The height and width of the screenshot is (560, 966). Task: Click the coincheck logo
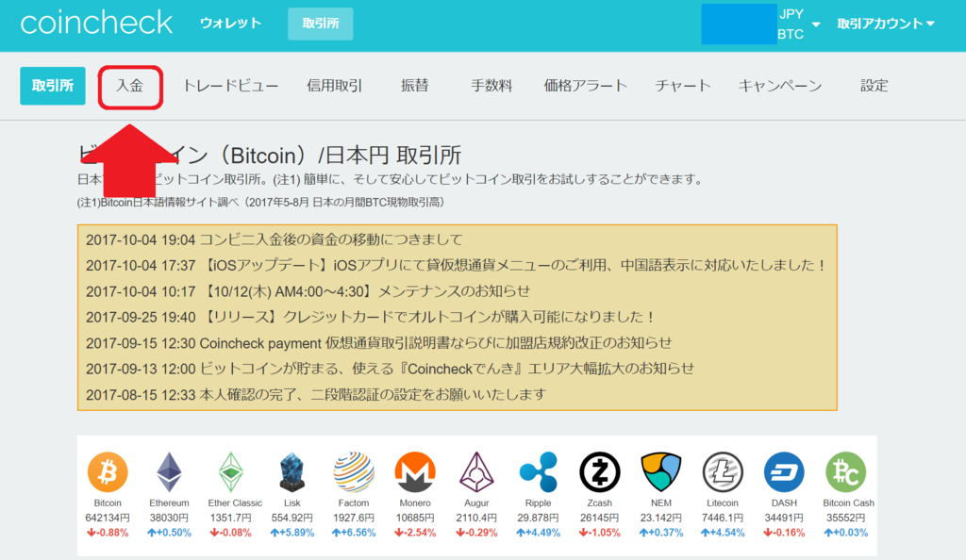click(96, 24)
